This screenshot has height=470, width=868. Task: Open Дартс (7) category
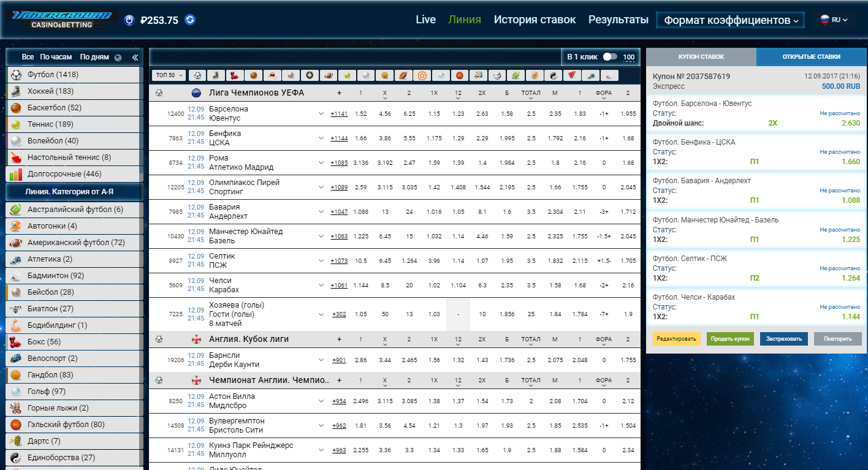tap(74, 441)
